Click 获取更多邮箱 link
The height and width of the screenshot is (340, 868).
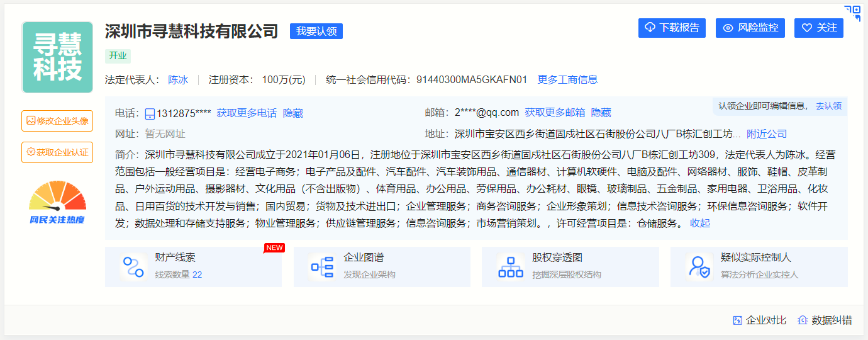click(x=555, y=113)
